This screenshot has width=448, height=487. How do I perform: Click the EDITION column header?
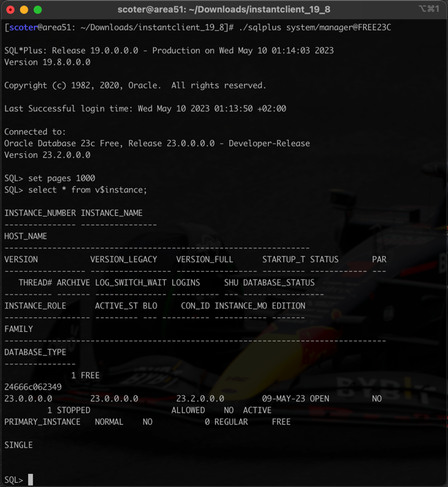[x=289, y=306]
